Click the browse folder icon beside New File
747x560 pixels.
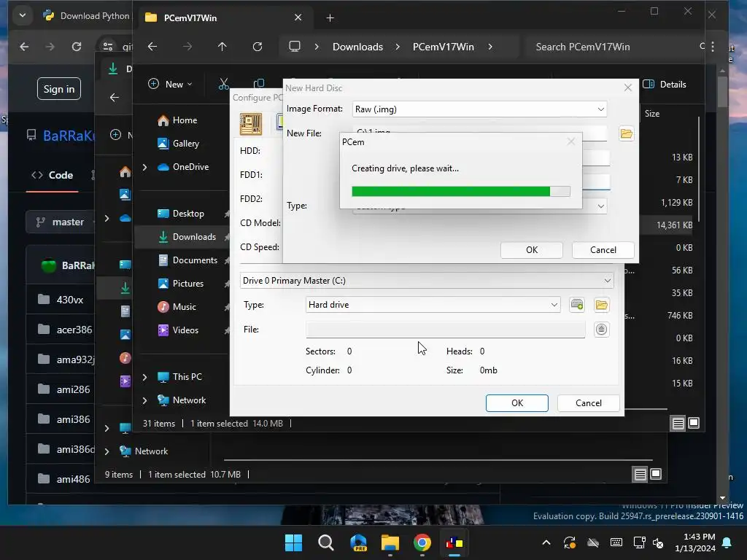pos(626,134)
